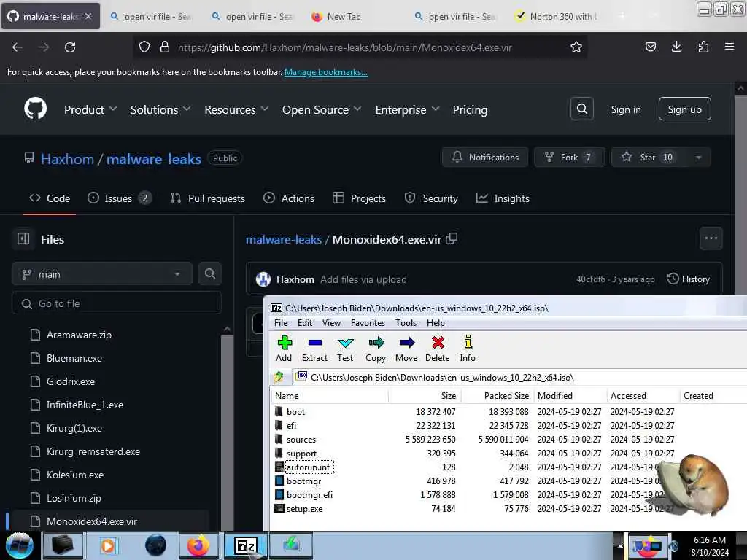This screenshot has width=747, height=560.
Task: Open the 7-Zip File menu
Action: click(x=281, y=323)
